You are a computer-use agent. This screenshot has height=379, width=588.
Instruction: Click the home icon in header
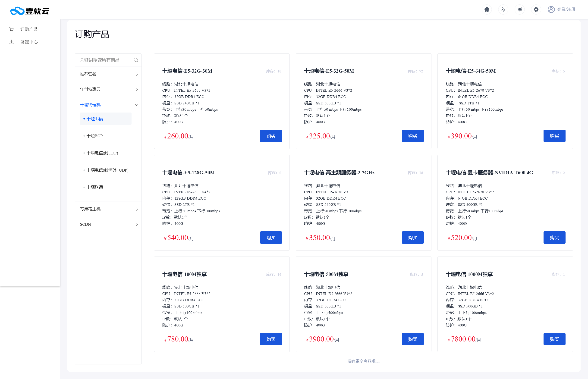coord(487,9)
